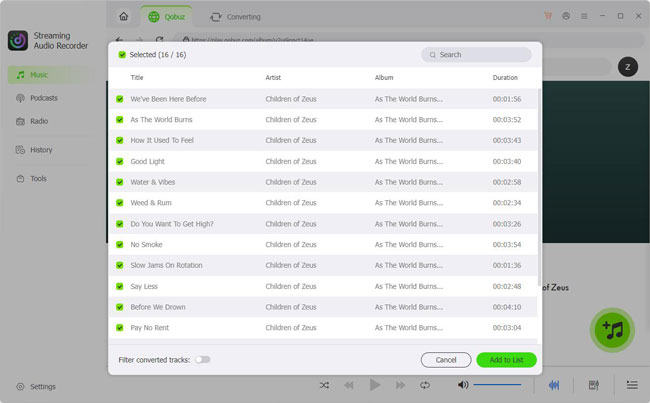Uncheck How It Used To Feel track

120,141
